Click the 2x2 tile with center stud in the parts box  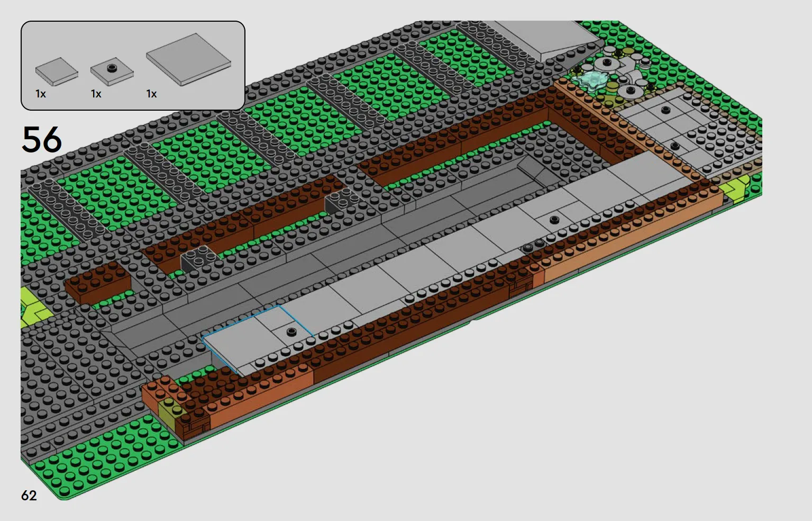(x=112, y=72)
